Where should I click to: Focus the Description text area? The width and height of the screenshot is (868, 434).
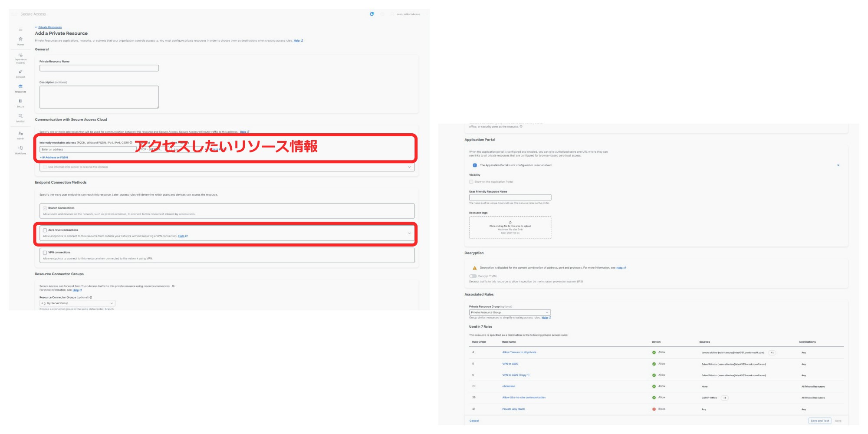pyautogui.click(x=99, y=97)
